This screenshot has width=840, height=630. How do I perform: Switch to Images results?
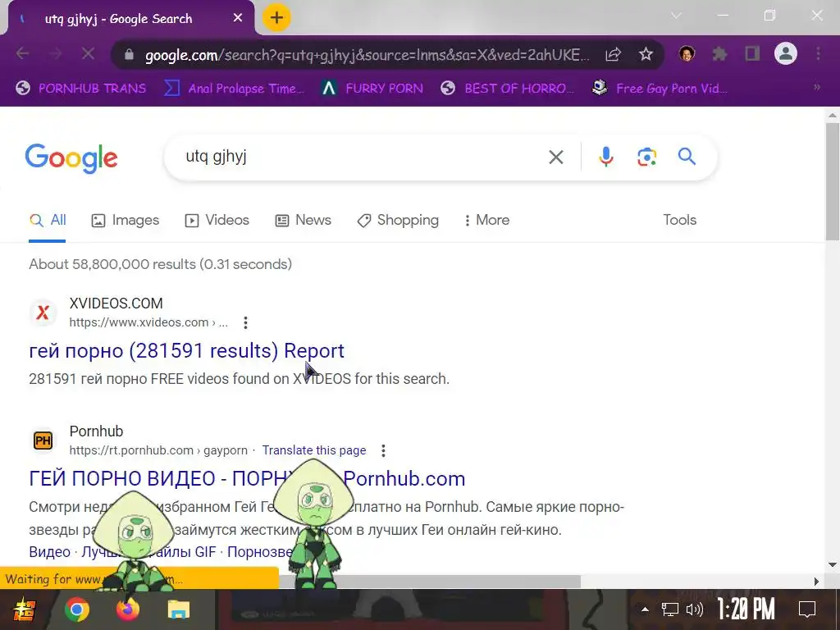pos(126,220)
